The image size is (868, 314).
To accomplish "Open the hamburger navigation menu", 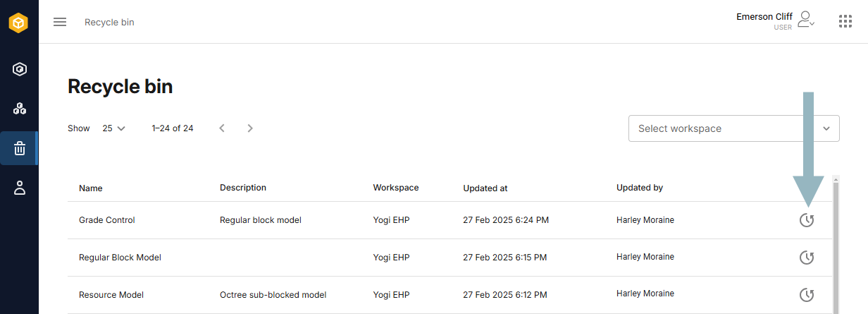I will pos(60,22).
